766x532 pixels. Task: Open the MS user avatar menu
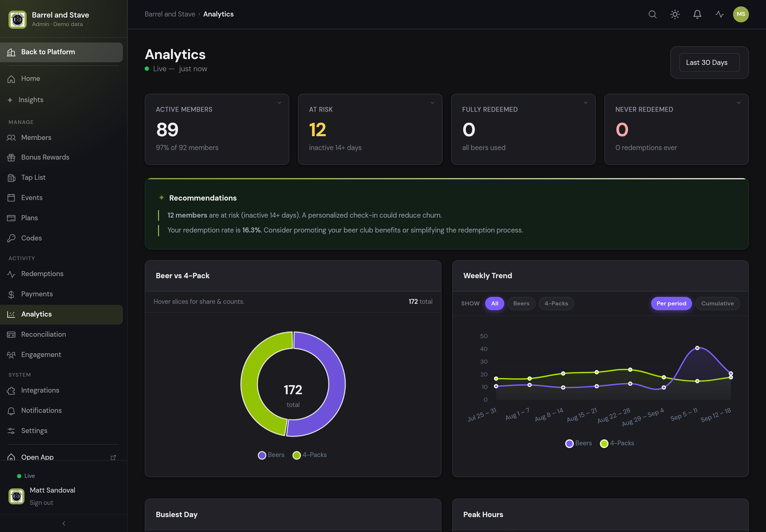click(x=741, y=14)
